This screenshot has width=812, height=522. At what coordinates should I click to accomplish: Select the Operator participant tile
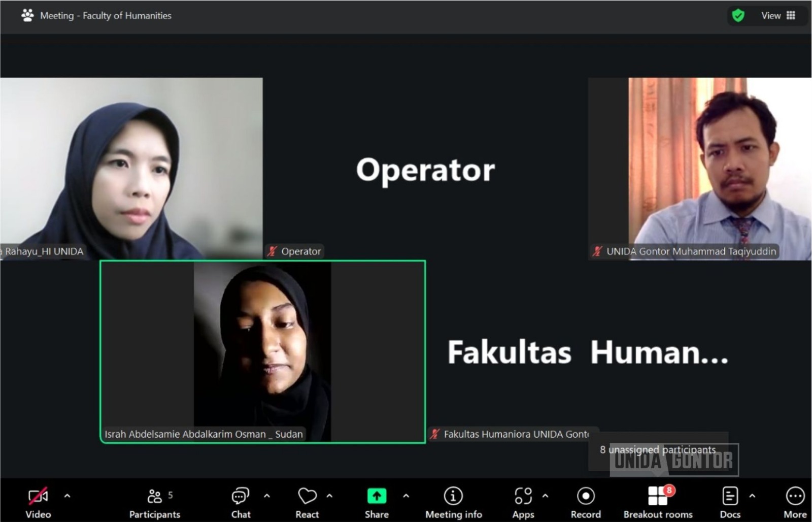coord(425,169)
